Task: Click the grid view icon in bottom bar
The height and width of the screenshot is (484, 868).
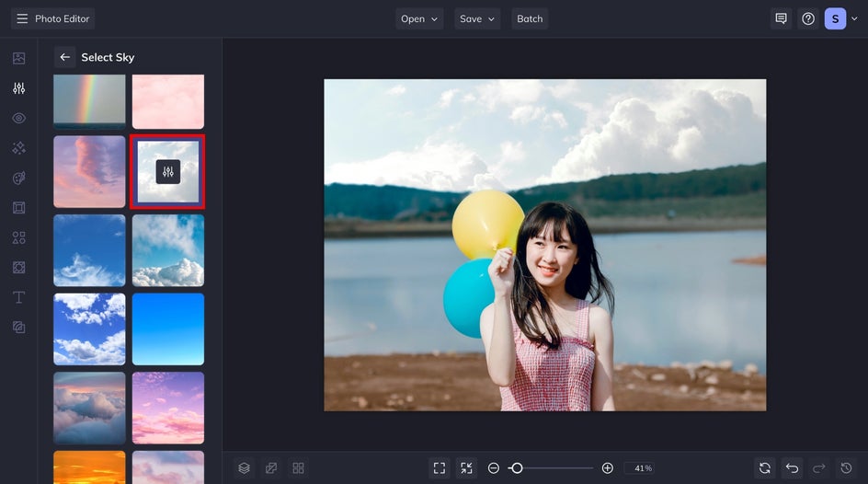Action: tap(298, 468)
